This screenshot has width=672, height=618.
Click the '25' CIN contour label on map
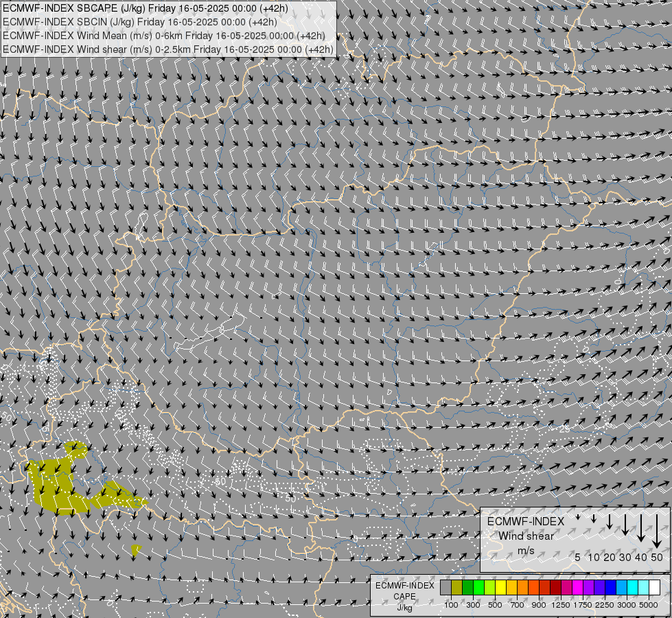coord(565,429)
